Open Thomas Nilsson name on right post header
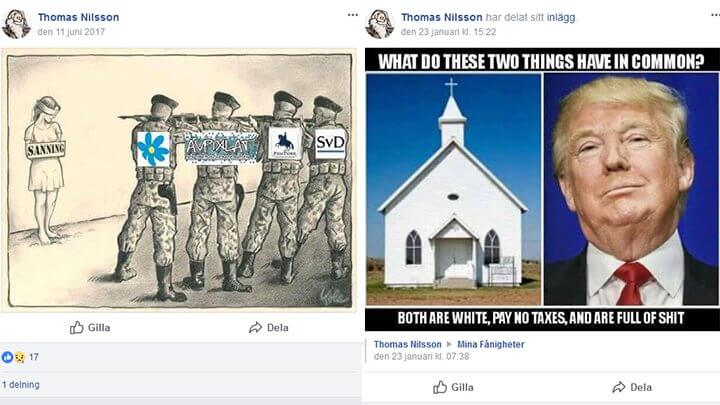Image resolution: width=720 pixels, height=405 pixels. click(442, 17)
